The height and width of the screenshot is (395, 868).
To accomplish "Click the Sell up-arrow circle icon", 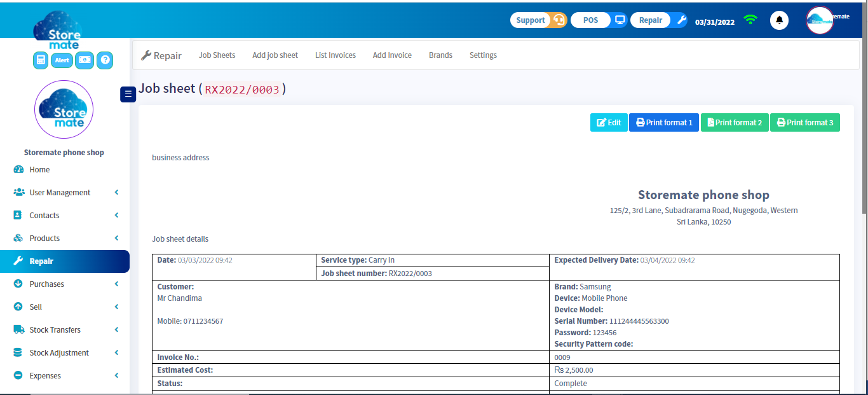I will 18,307.
